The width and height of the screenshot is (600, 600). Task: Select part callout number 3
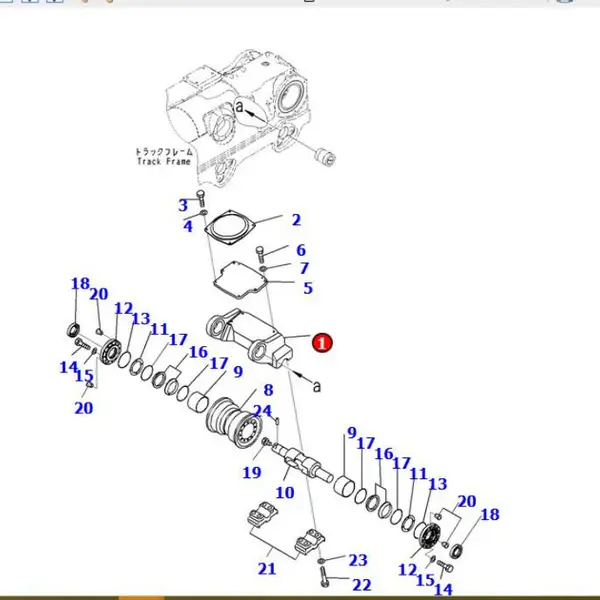[x=183, y=205]
